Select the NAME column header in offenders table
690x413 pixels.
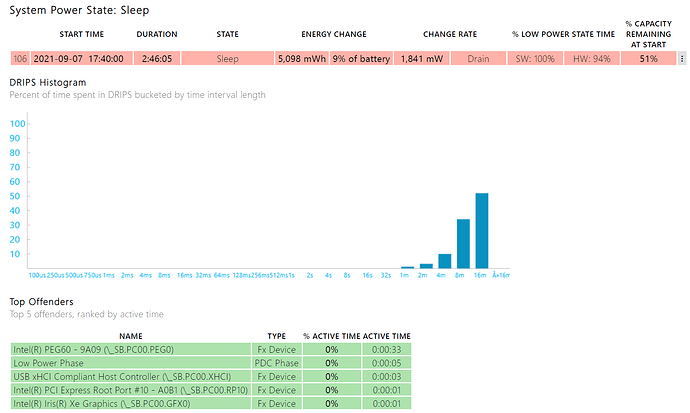pyautogui.click(x=131, y=336)
